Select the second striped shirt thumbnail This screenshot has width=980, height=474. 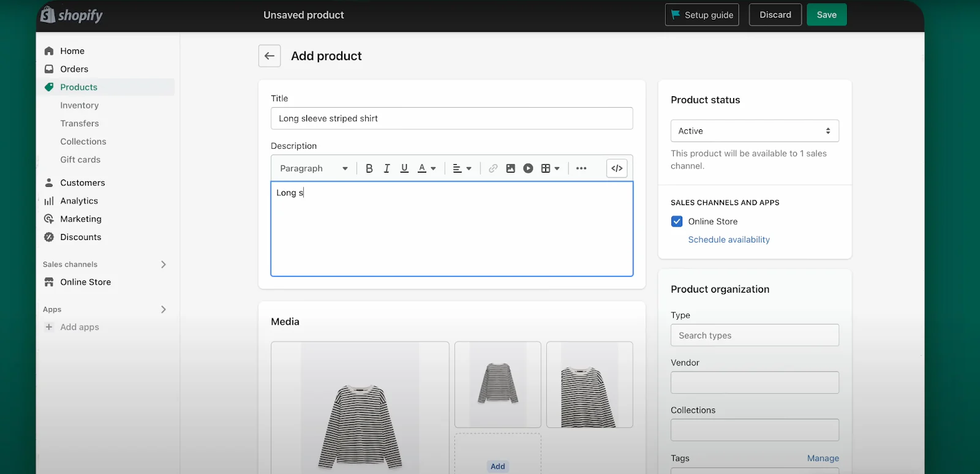pos(497,384)
